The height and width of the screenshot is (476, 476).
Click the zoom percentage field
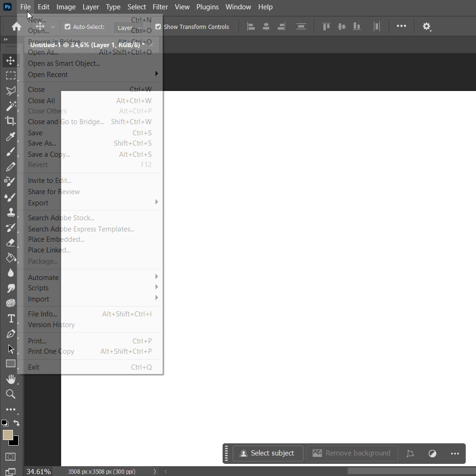pos(39,471)
